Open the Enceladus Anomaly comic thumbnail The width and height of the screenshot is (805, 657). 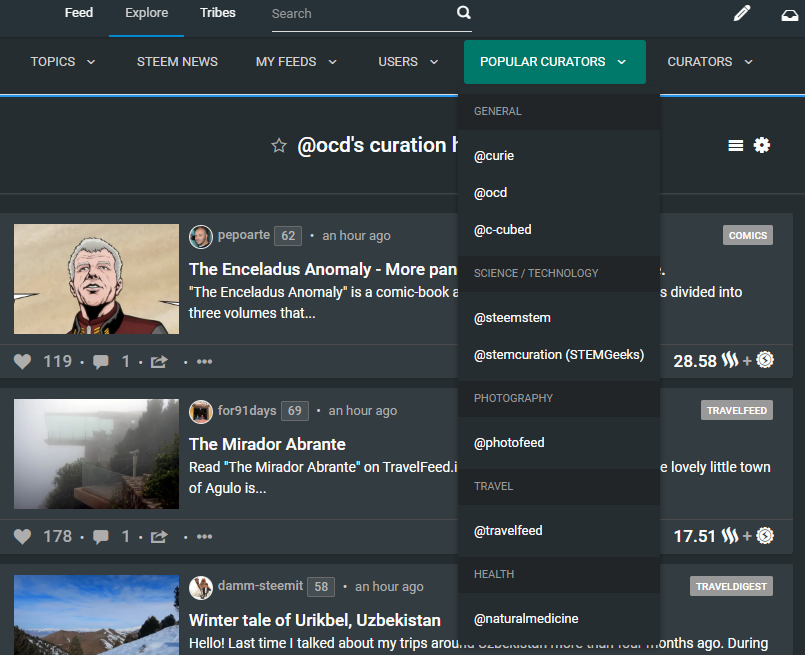click(x=96, y=279)
